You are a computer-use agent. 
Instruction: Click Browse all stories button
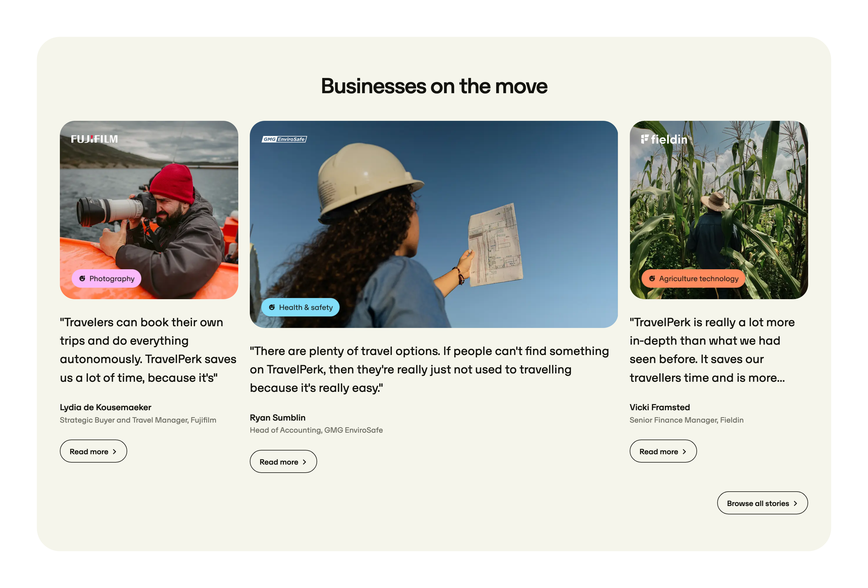[762, 503]
